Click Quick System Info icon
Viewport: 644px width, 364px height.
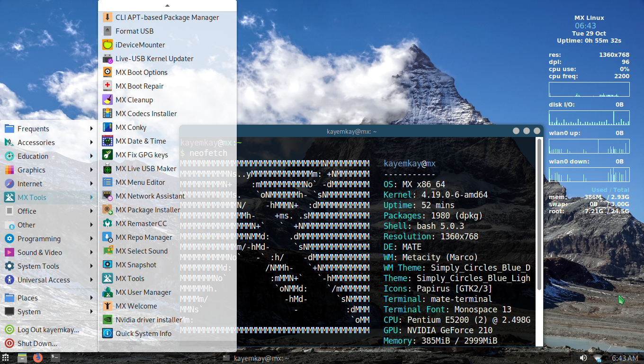107,334
